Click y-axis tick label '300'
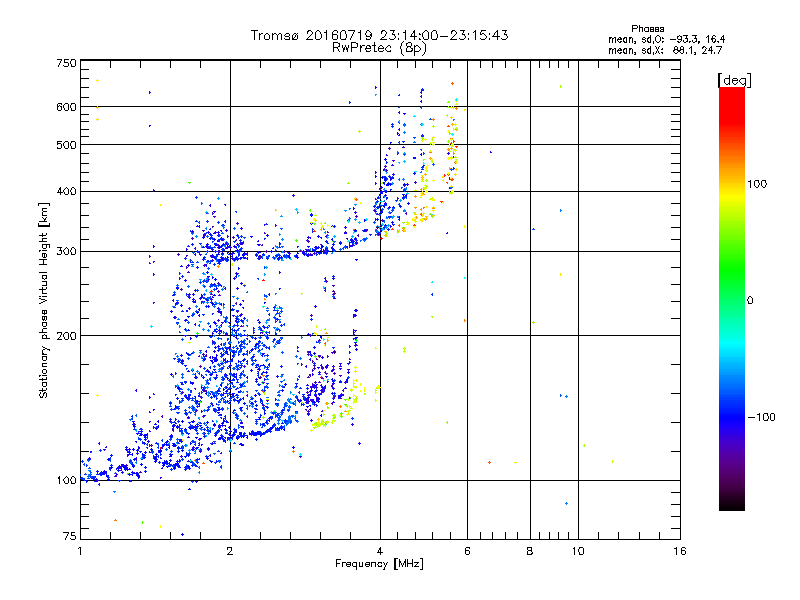This screenshot has height=600, width=800. pos(66,251)
